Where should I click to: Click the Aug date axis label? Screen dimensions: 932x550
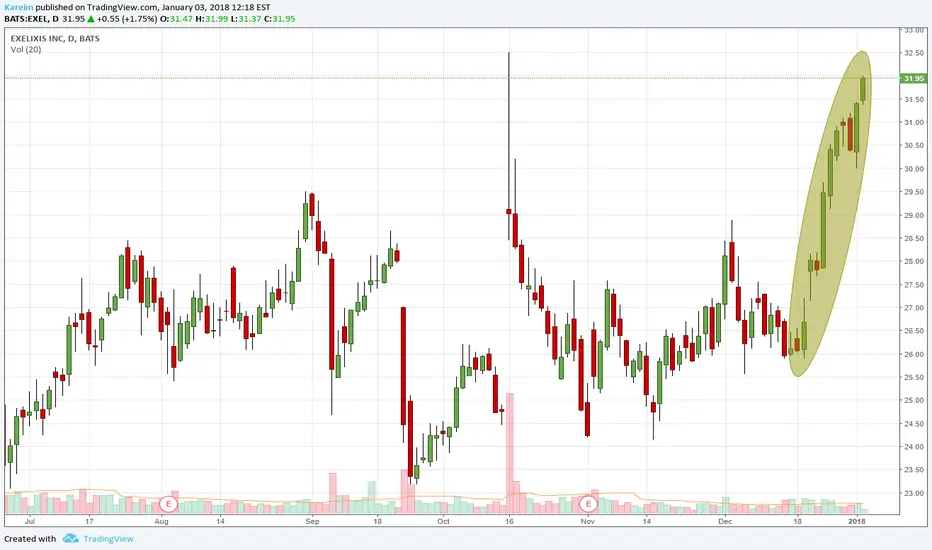point(161,521)
